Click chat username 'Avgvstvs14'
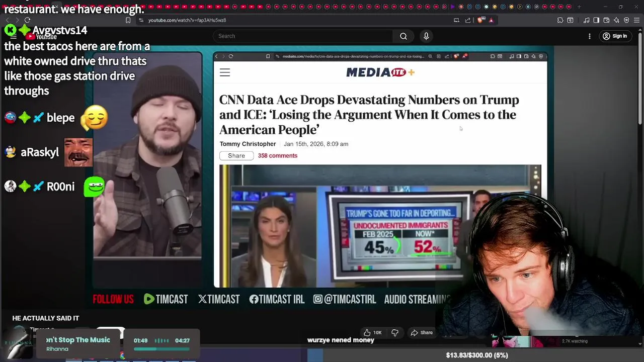 (x=59, y=31)
